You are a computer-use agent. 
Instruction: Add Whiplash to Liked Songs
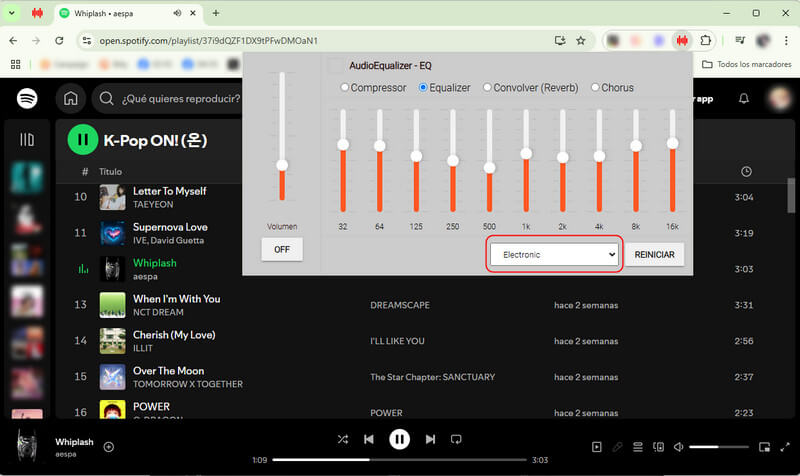(x=109, y=447)
